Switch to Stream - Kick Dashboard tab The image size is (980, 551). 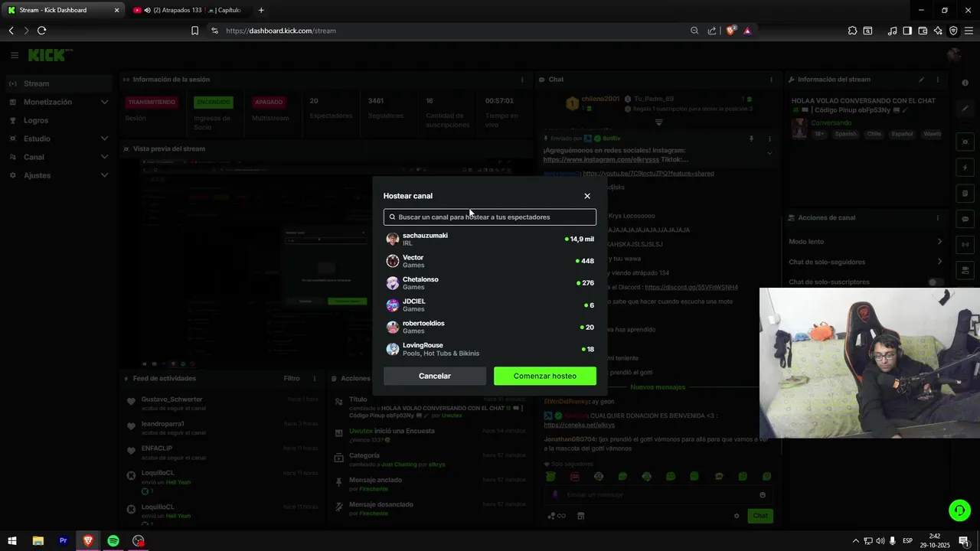(63, 10)
